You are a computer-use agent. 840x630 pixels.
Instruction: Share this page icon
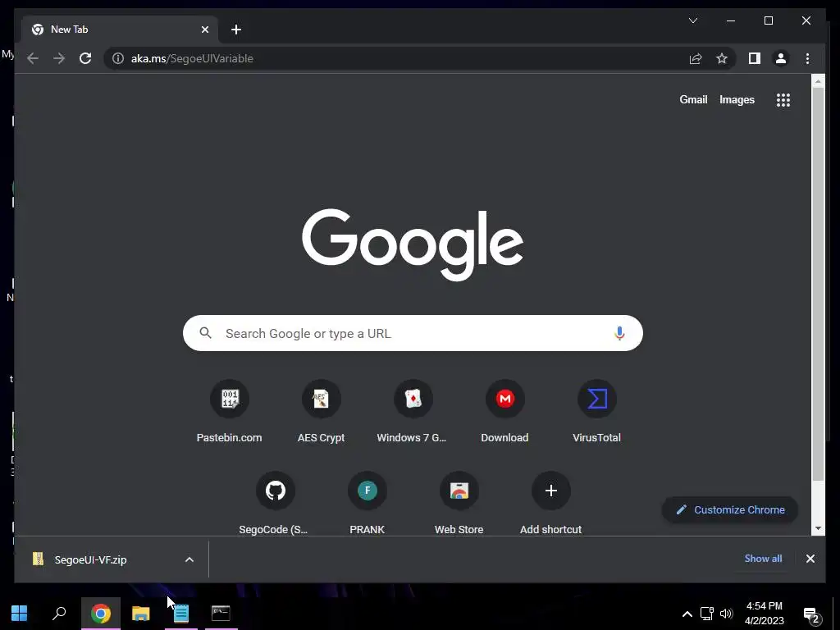coord(696,58)
